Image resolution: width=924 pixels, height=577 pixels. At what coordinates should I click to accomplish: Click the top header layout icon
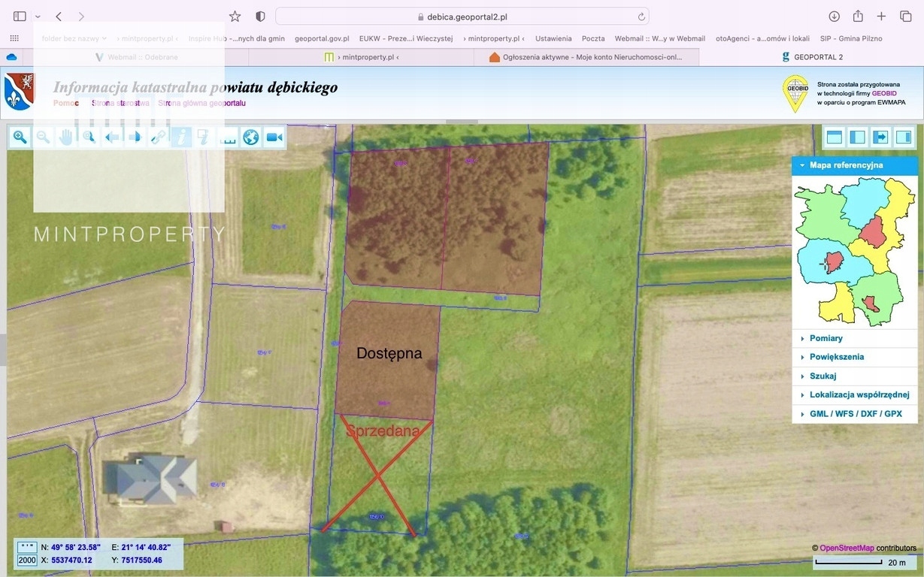834,137
